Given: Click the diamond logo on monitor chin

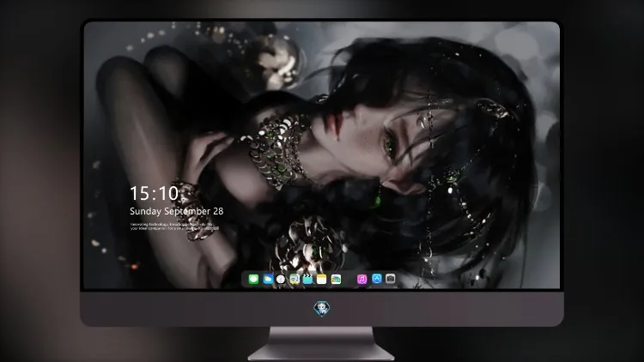Looking at the screenshot, I should pyautogui.click(x=322, y=309).
